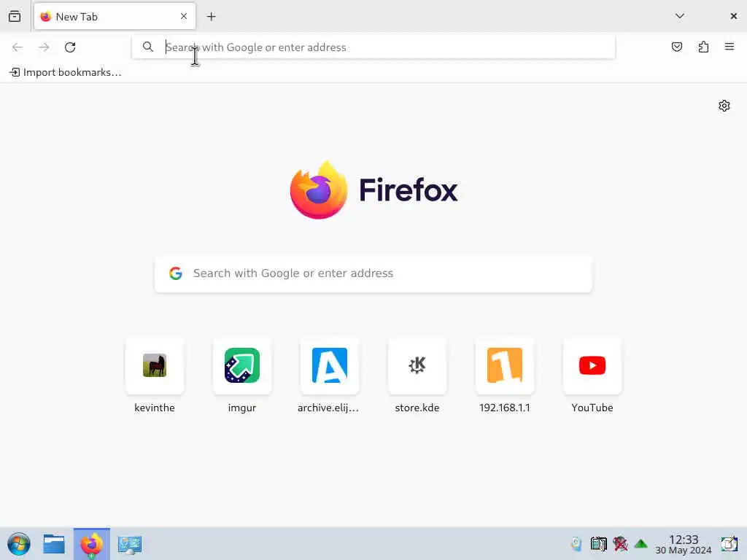
Task: Expand the list all tabs chevron
Action: (x=680, y=16)
